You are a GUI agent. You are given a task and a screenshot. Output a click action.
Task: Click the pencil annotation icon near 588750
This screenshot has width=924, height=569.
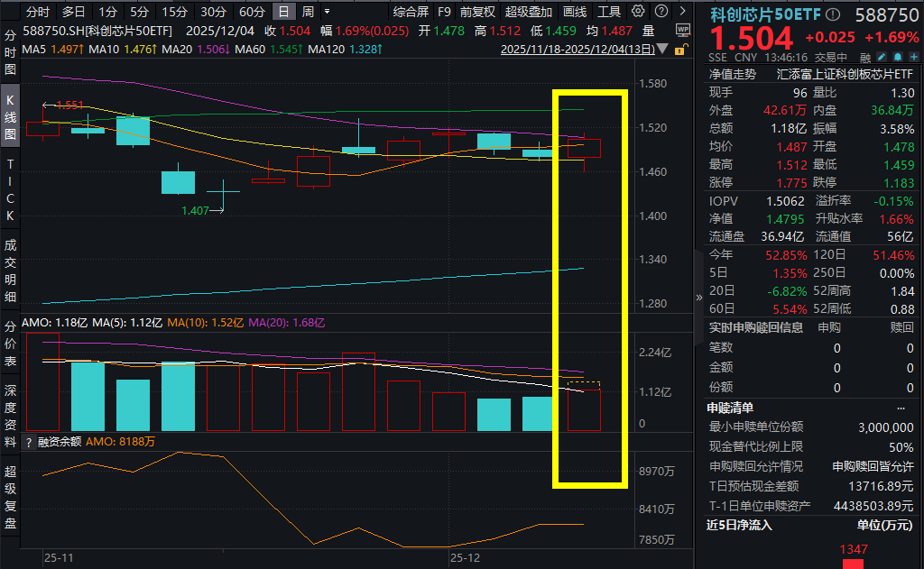[x=882, y=57]
